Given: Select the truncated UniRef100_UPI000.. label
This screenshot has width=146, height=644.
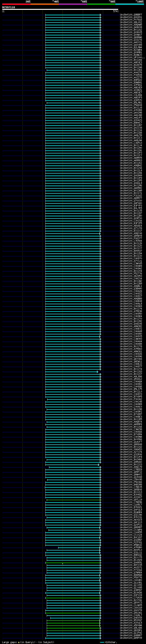Looking at the screenshot, I should (x=132, y=58).
